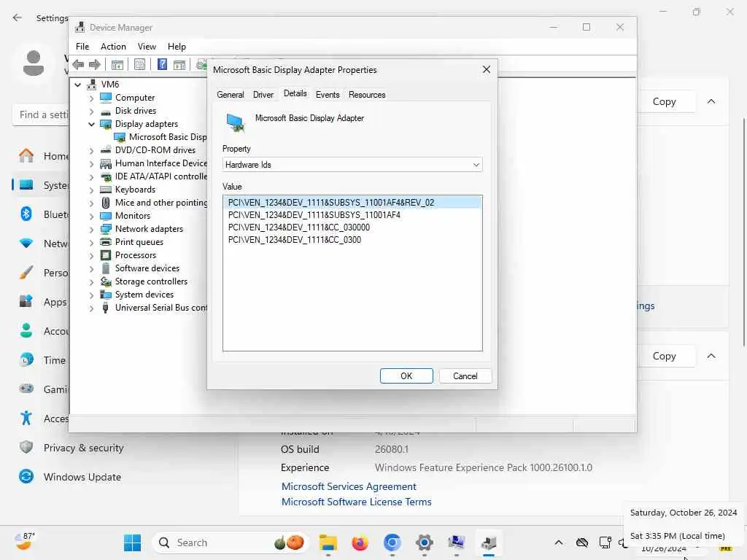
Task: Select the Details tab
Action: coord(295,94)
